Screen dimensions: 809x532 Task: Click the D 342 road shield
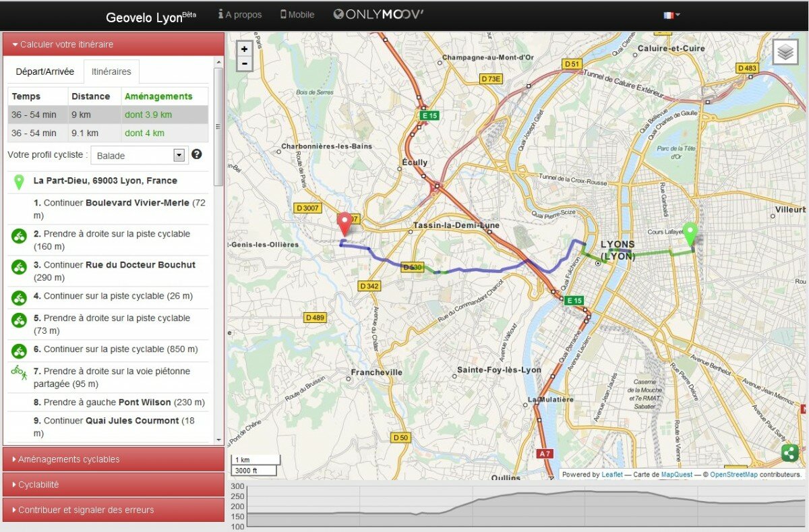(369, 286)
